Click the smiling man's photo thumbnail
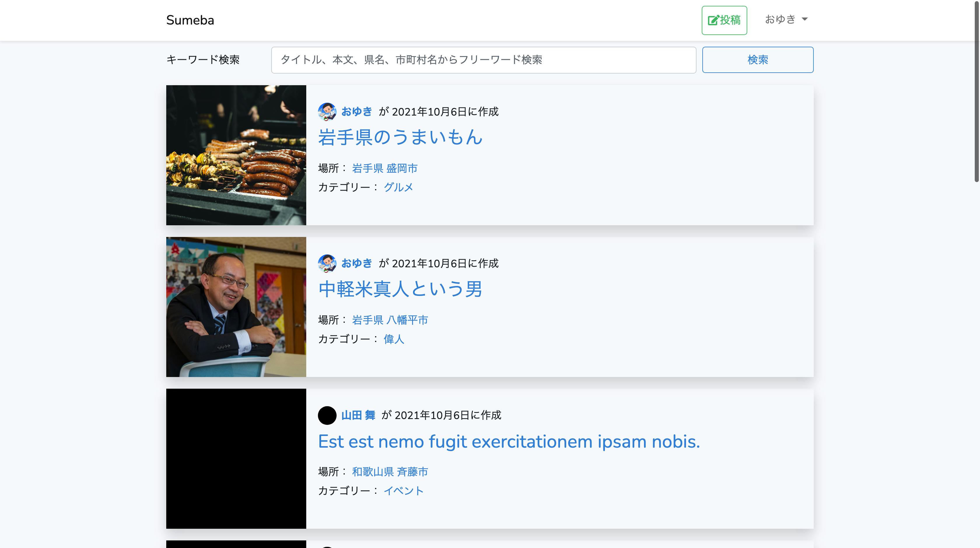 point(236,307)
